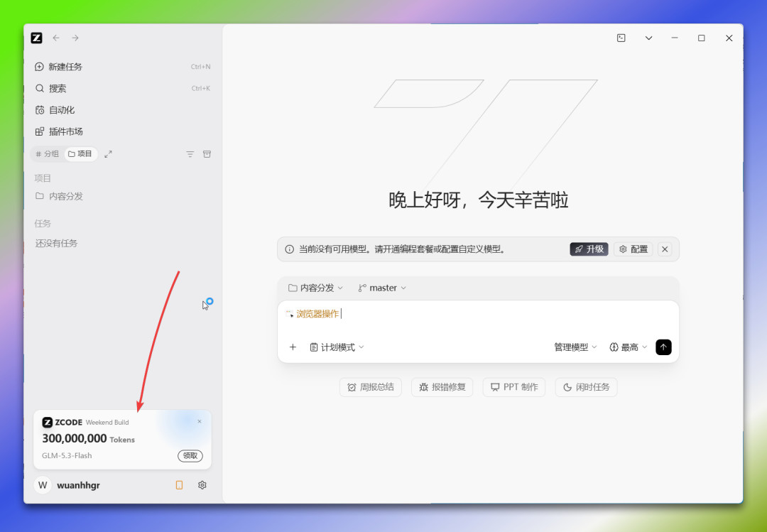
Task: Select the 内容分发 project in sidebar
Action: coord(122,196)
